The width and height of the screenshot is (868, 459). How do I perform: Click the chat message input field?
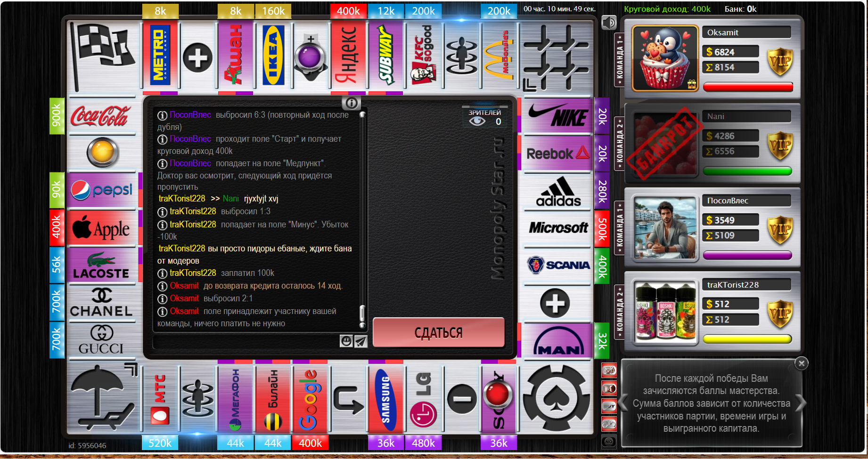tap(246, 341)
